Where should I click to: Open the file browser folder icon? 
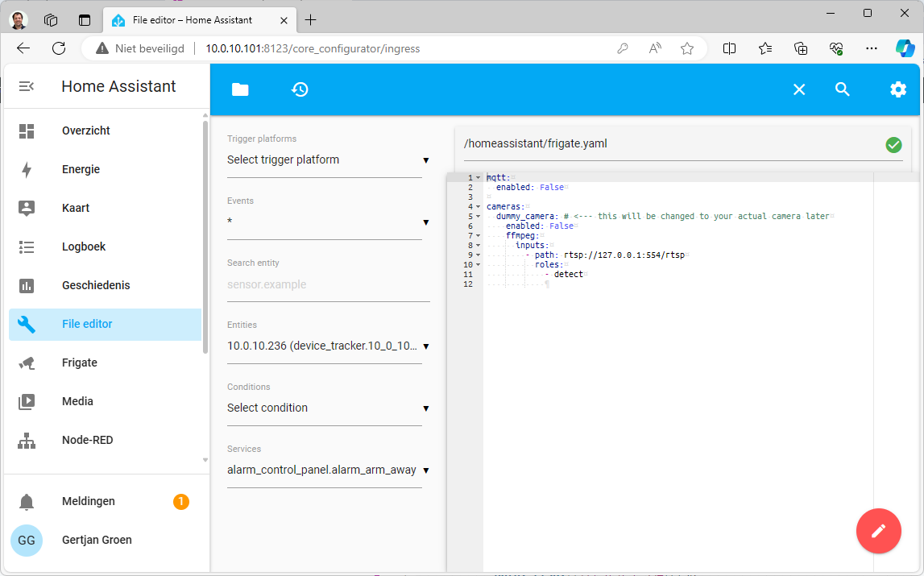pos(240,89)
